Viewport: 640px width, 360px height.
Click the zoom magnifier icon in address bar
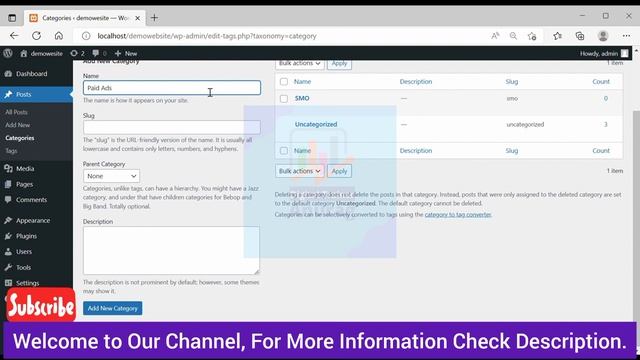coord(513,36)
